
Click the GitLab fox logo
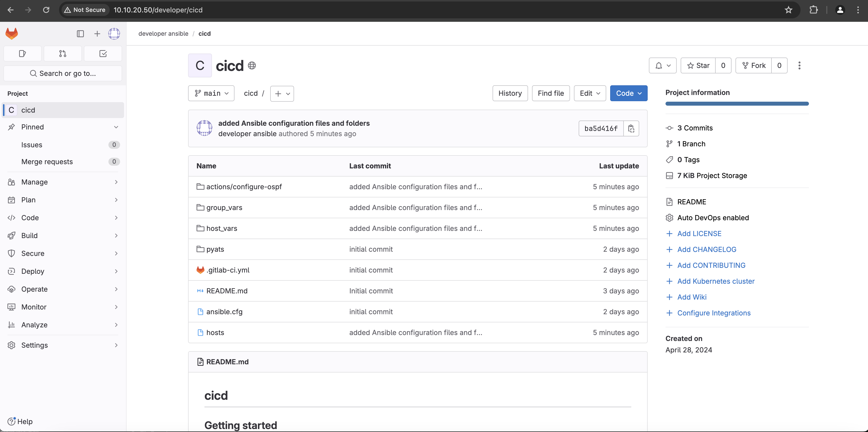click(x=11, y=34)
